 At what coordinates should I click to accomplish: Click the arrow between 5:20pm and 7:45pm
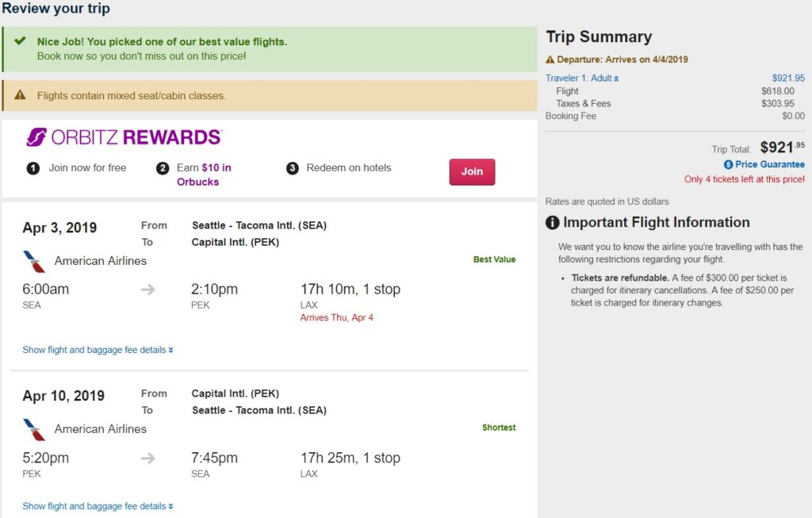click(x=147, y=458)
